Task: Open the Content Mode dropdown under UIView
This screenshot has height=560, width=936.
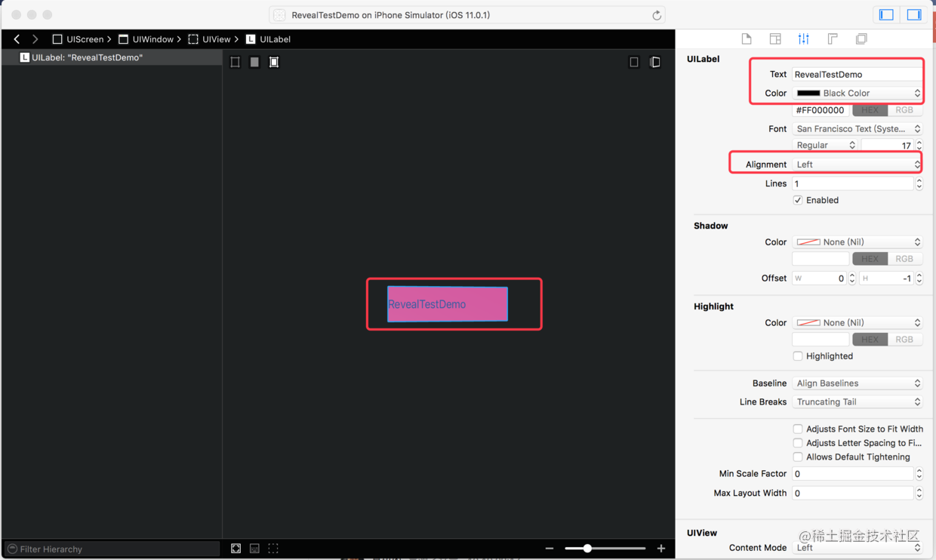Action: pyautogui.click(x=857, y=548)
